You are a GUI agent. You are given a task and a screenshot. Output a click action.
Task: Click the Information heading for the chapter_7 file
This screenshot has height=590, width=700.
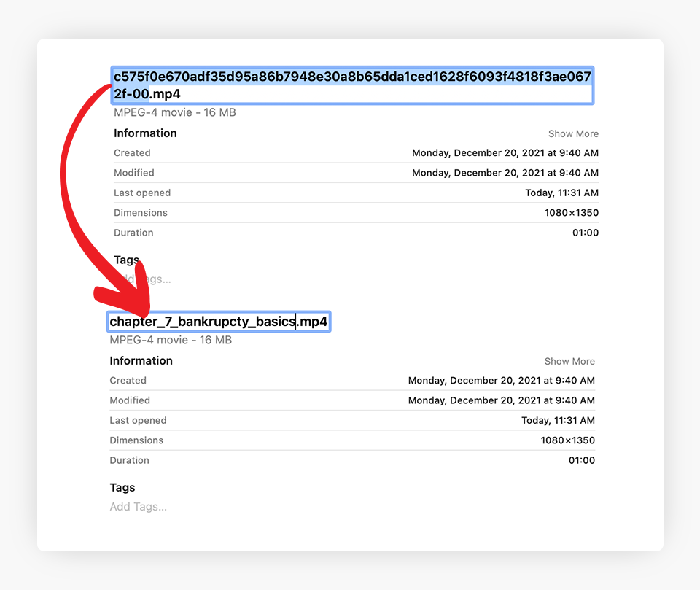pyautogui.click(x=141, y=360)
